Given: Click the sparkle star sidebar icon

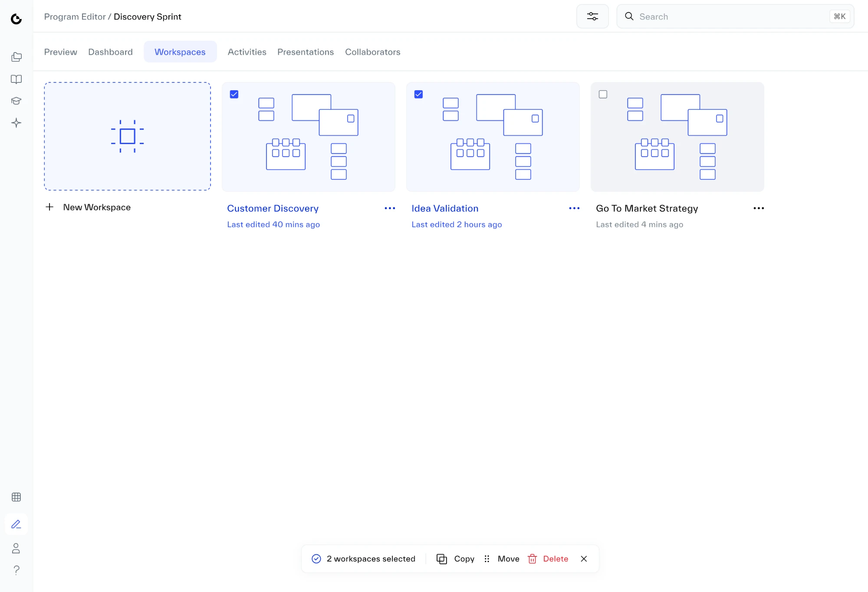Looking at the screenshot, I should 16,123.
